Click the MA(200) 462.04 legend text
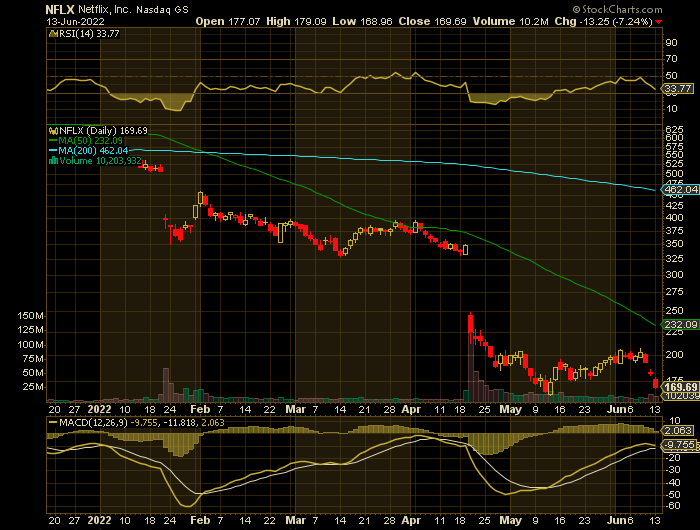Screen dimensions: 700x530 point(93,151)
